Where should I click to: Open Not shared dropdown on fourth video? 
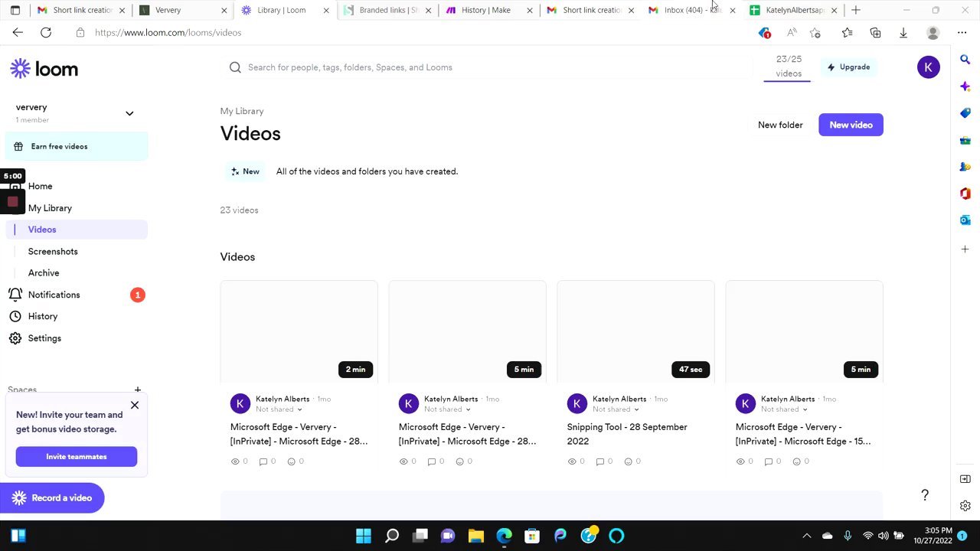pos(782,409)
